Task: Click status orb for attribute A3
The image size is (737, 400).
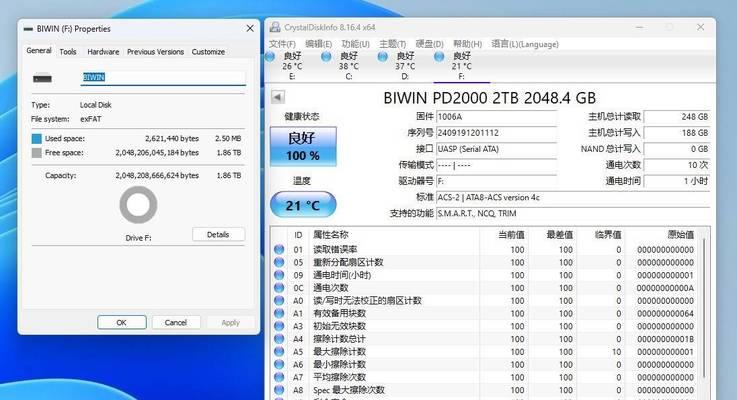Action: point(279,325)
